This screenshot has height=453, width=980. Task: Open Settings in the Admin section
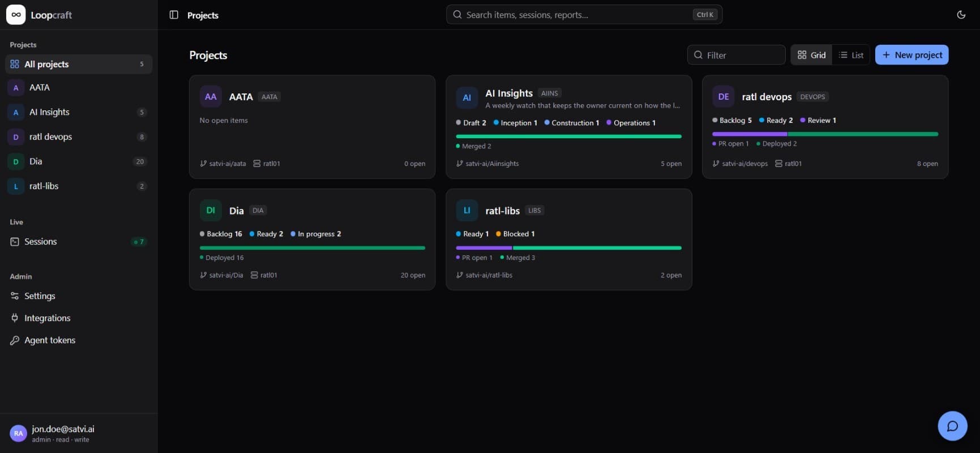tap(79, 296)
